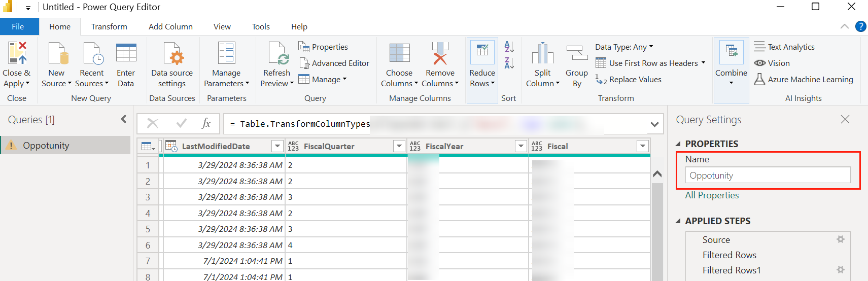This screenshot has height=281, width=868.
Task: Collapse the Queries pane
Action: 124,119
